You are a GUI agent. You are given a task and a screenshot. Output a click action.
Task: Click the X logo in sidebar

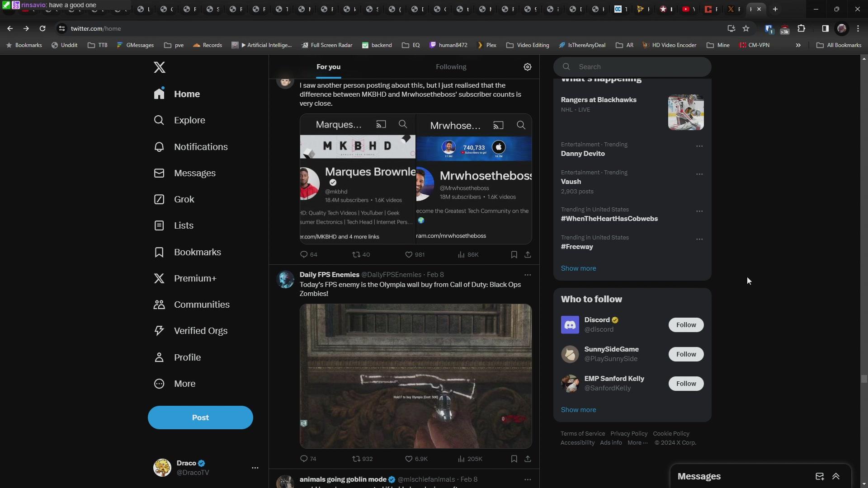point(159,67)
